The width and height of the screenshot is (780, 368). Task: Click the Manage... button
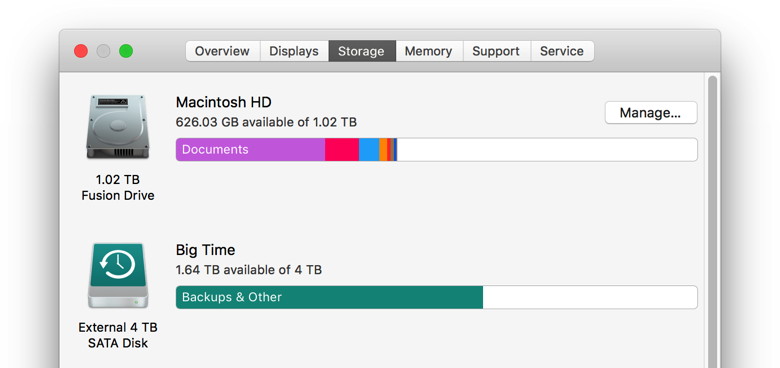tap(651, 113)
